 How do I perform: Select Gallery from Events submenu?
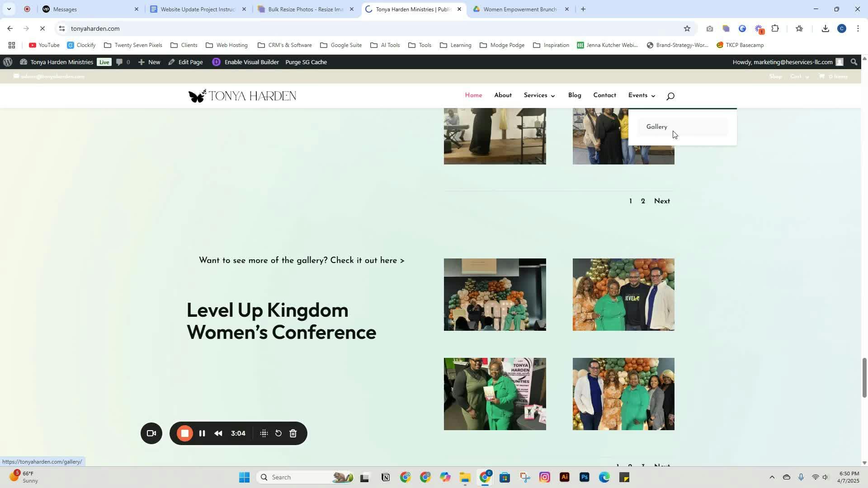[x=683, y=127]
